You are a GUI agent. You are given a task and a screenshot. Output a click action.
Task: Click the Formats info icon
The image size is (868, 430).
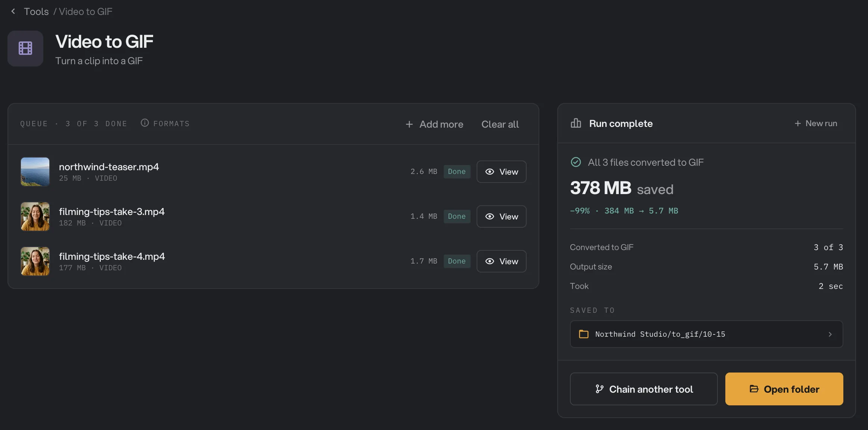tap(145, 123)
